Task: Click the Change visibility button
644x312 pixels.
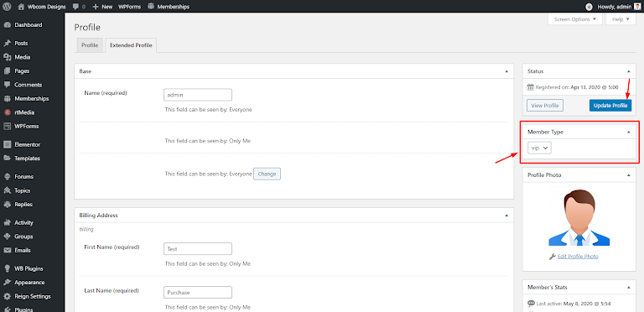Action: pos(267,174)
